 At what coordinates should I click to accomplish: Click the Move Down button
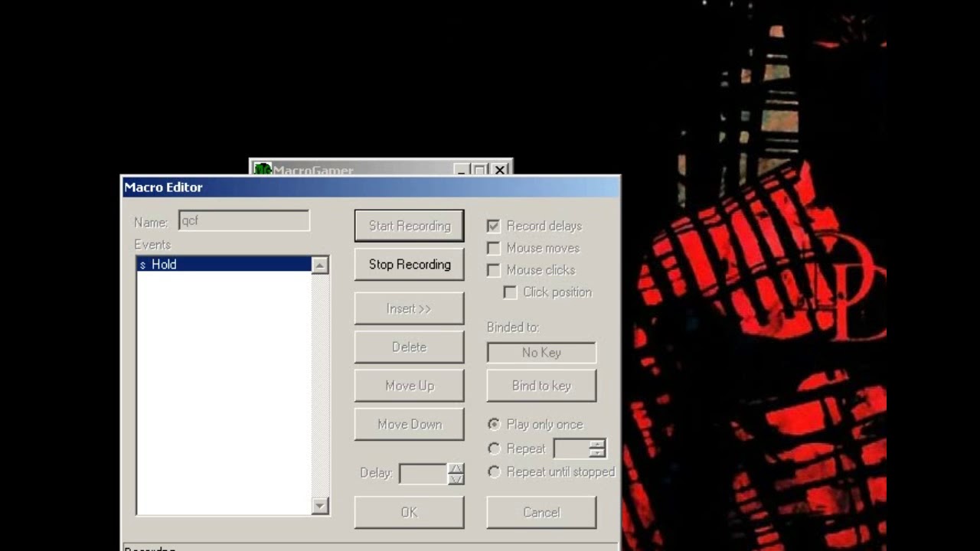click(x=409, y=424)
